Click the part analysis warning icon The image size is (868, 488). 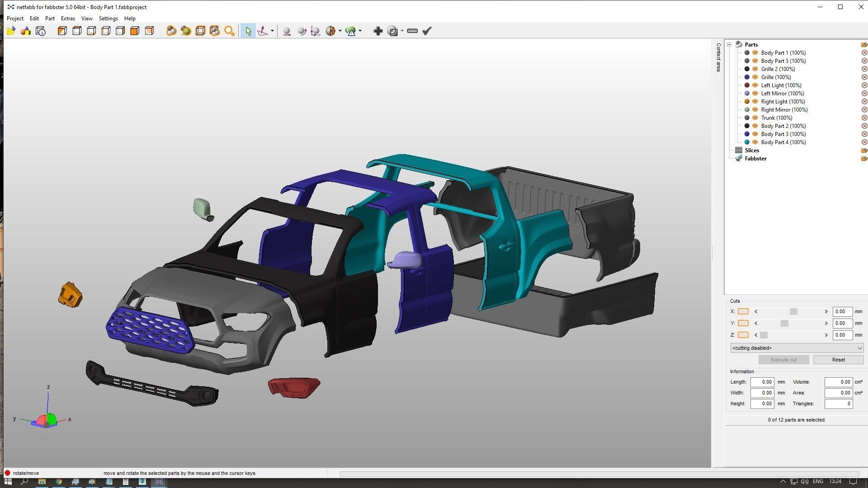point(351,31)
